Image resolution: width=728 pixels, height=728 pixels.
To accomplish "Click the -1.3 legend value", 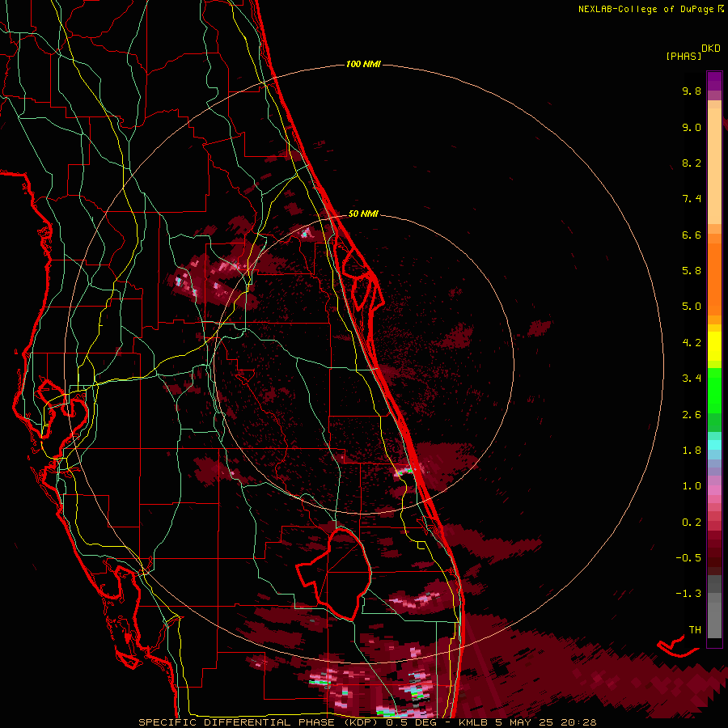I will [x=688, y=594].
